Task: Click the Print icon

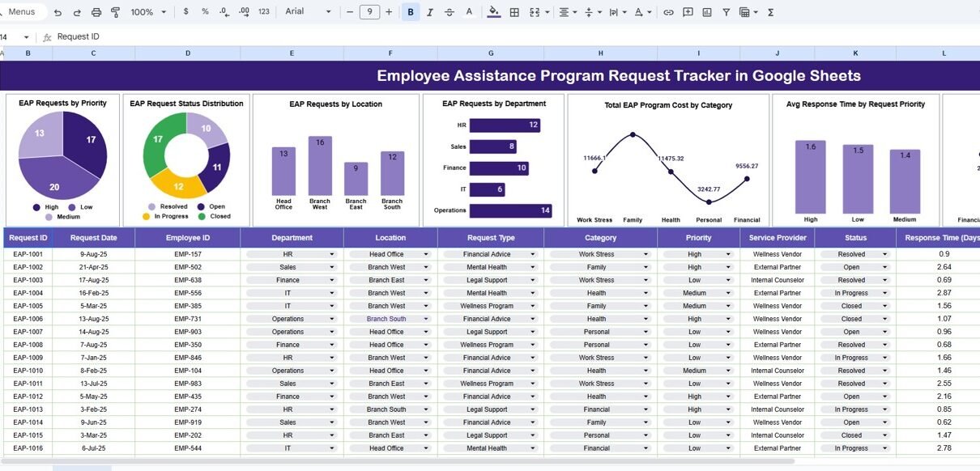Action: (x=96, y=12)
